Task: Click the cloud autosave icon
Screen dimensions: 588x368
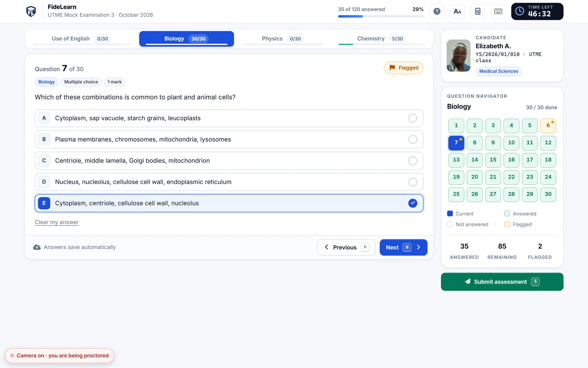Action: click(37, 247)
